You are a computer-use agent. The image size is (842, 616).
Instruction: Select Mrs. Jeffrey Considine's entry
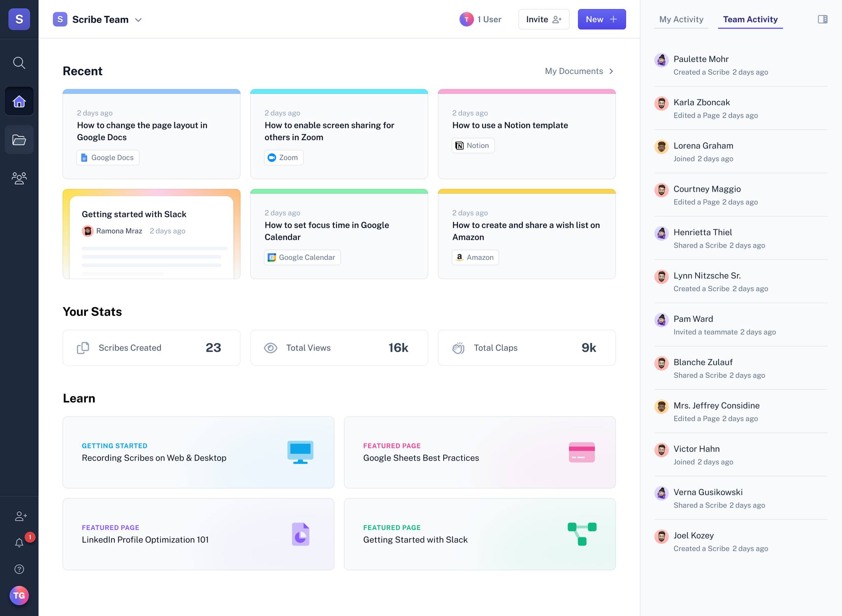(x=740, y=412)
